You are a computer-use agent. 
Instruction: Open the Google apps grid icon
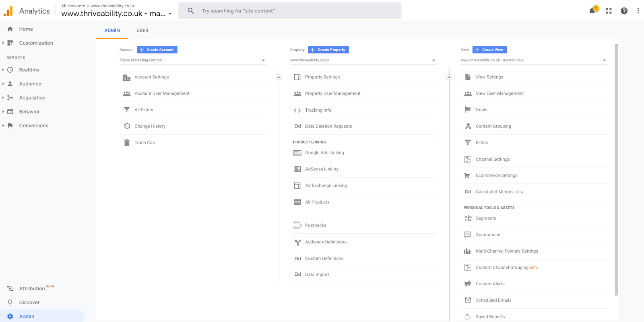[609, 11]
